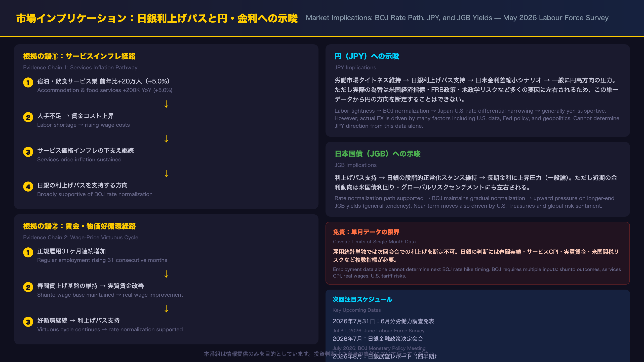The width and height of the screenshot is (644, 362).
Task: Click the 日本国債(JGB)への示唆 heading
Action: click(378, 154)
